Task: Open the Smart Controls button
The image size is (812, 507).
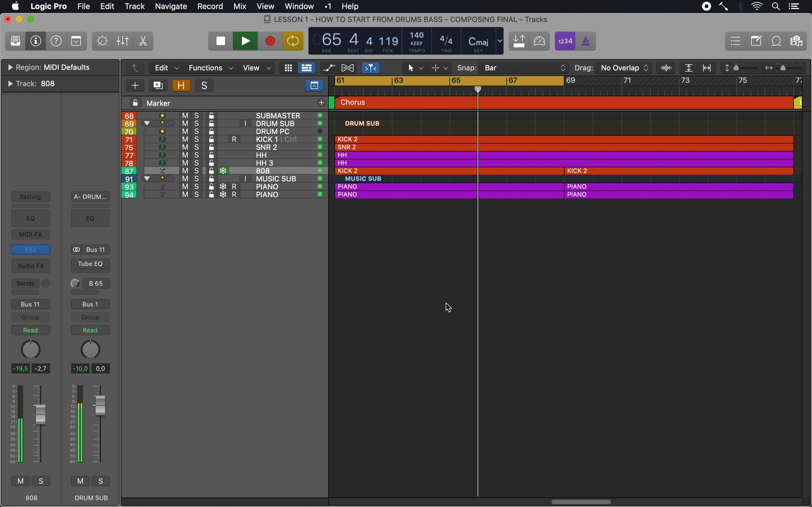Action: (x=102, y=41)
